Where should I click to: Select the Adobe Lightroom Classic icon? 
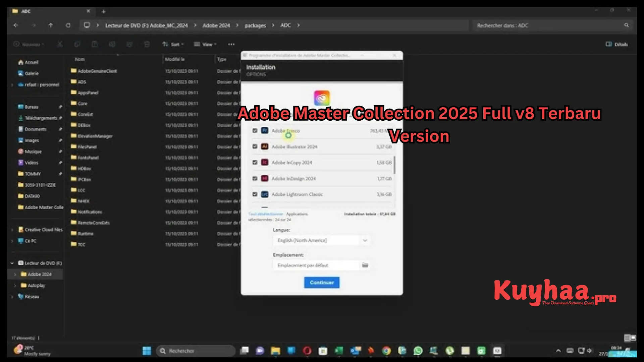pos(265,194)
